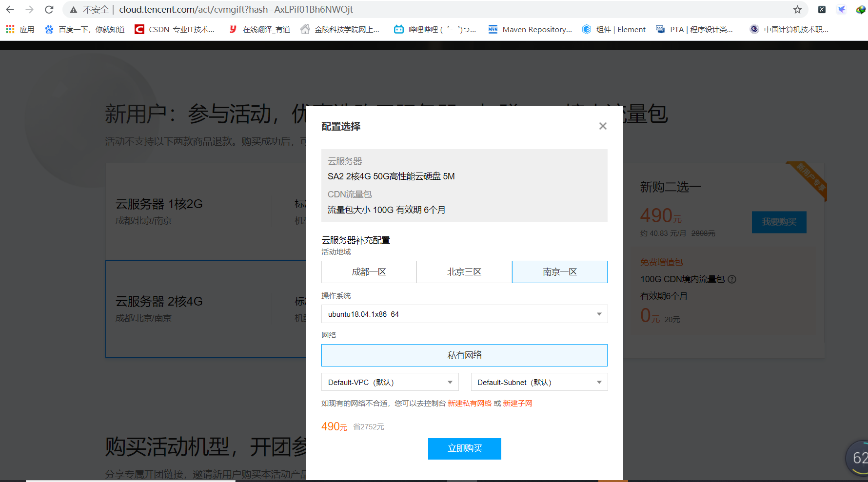Image resolution: width=868 pixels, height=482 pixels.
Task: Open the Apps grid bookmark icon
Action: (x=10, y=29)
